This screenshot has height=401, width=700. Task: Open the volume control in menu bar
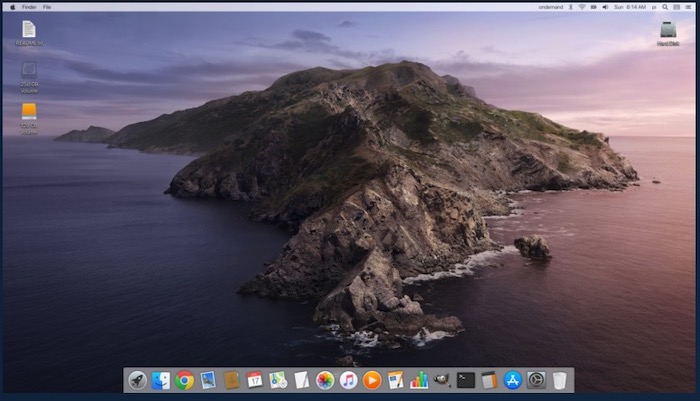point(605,7)
